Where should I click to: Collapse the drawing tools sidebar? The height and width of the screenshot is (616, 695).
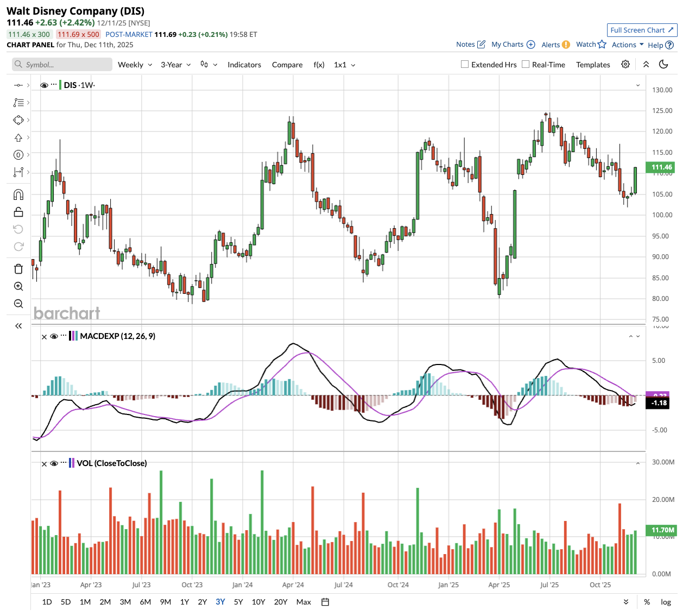(18, 326)
